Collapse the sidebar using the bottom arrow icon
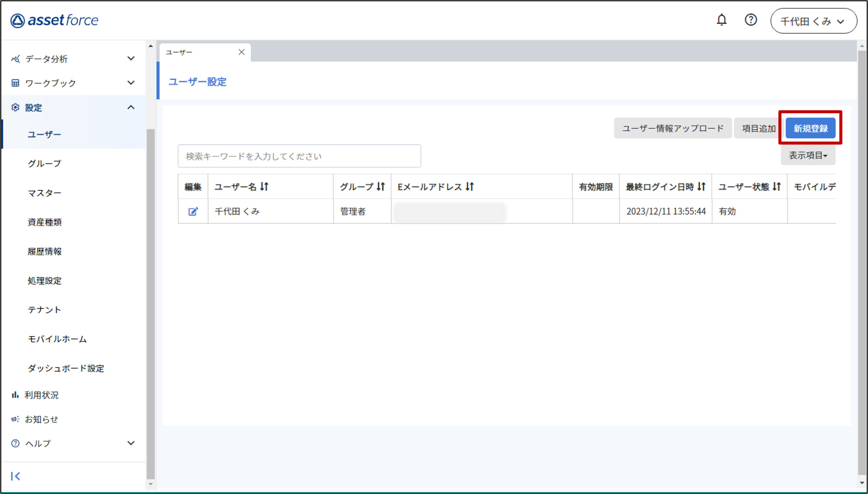868x494 pixels. coord(15,476)
